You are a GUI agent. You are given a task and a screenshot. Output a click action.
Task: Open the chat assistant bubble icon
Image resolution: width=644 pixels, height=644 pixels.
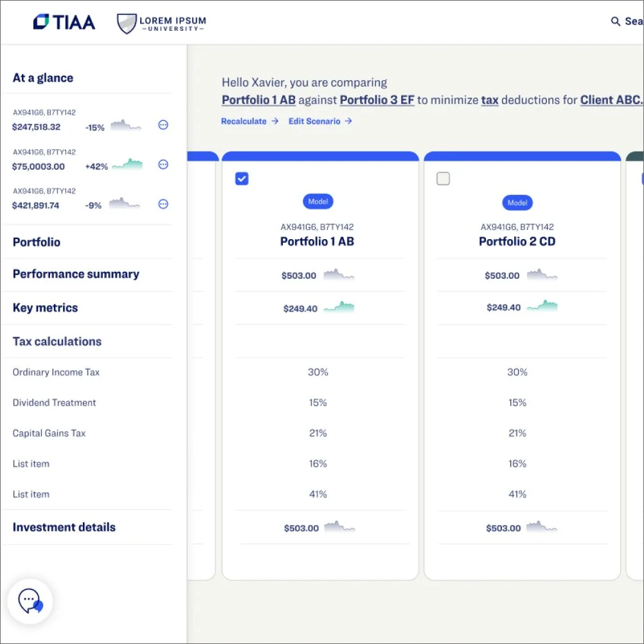pos(30,602)
